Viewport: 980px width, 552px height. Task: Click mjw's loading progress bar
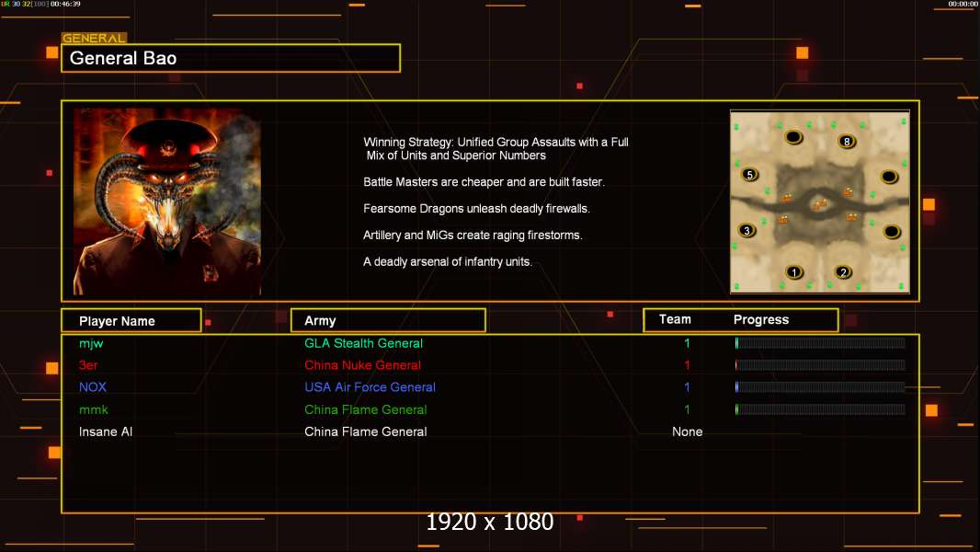[820, 342]
